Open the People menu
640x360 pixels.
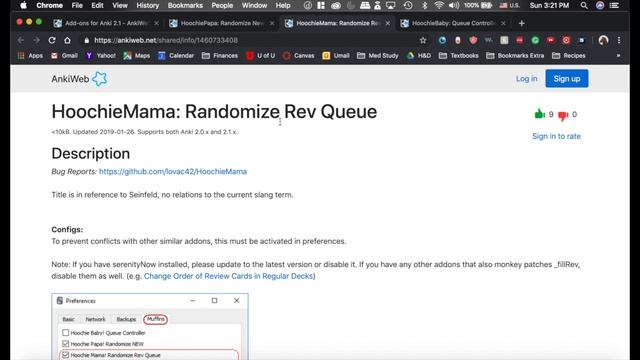[222, 5]
